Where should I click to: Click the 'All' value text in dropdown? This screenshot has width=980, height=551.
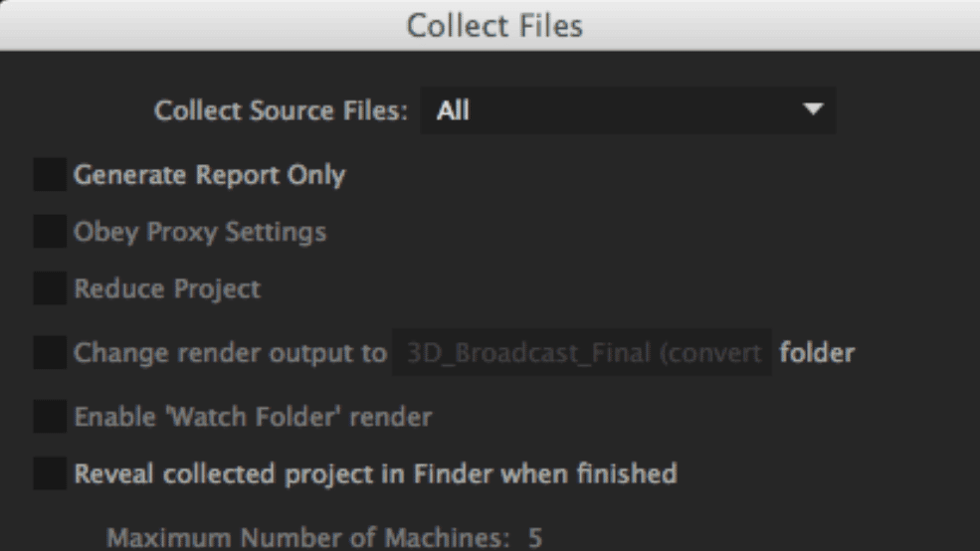coord(454,111)
